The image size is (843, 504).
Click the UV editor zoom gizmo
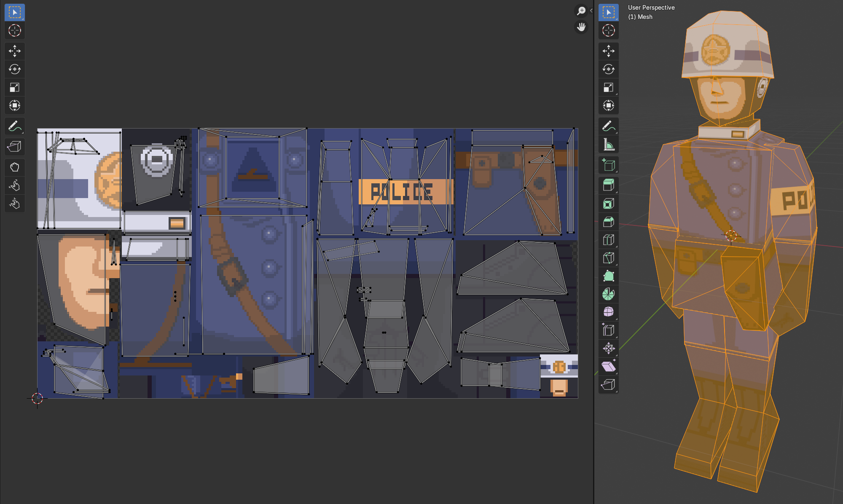pos(581,11)
